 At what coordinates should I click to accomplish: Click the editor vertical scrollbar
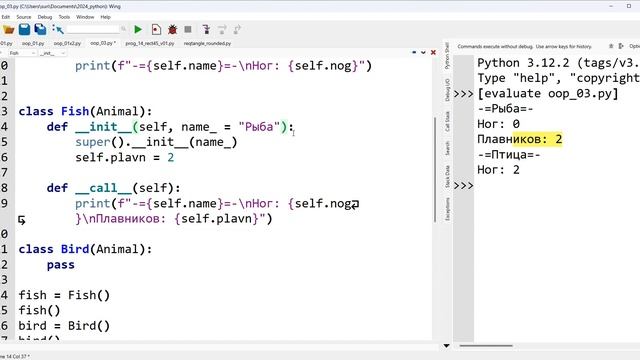[435, 169]
